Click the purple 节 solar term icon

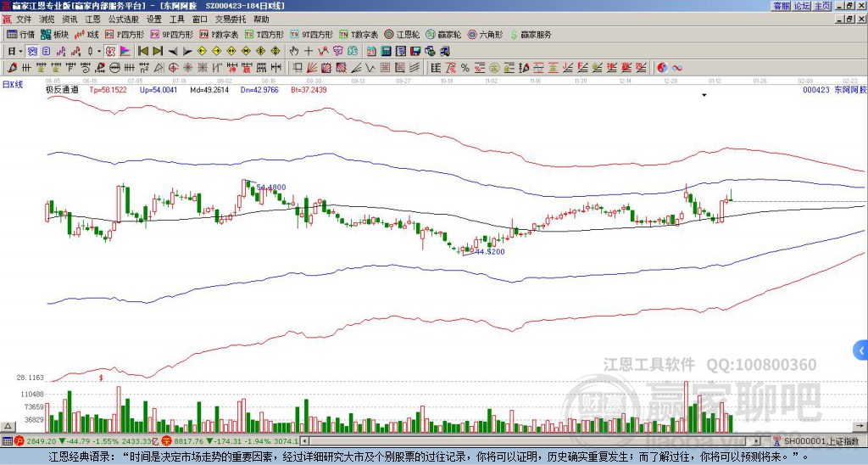click(x=337, y=51)
